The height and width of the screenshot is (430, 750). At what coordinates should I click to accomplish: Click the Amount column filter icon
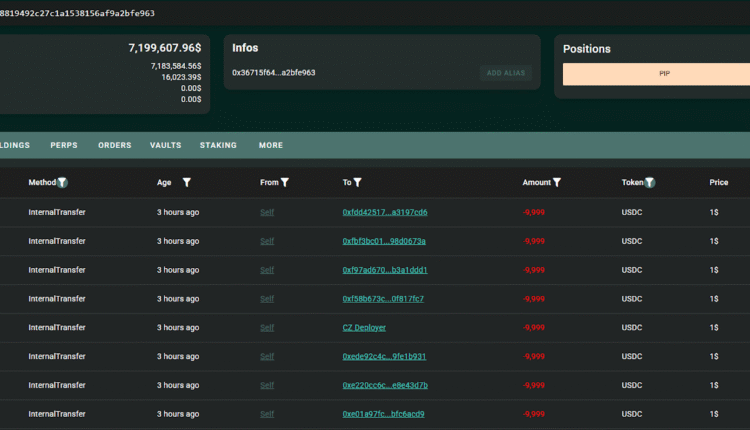tap(557, 183)
